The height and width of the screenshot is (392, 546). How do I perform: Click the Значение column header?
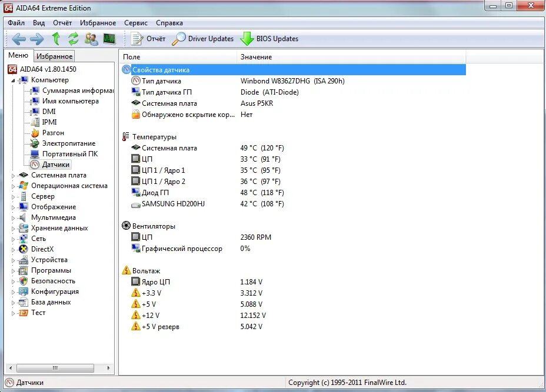point(351,56)
